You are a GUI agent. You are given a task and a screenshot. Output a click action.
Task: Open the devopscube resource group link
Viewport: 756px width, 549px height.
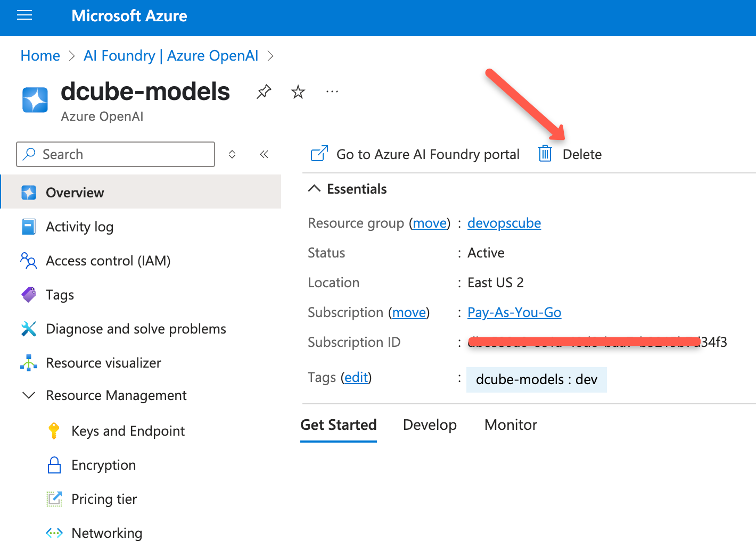tap(504, 223)
